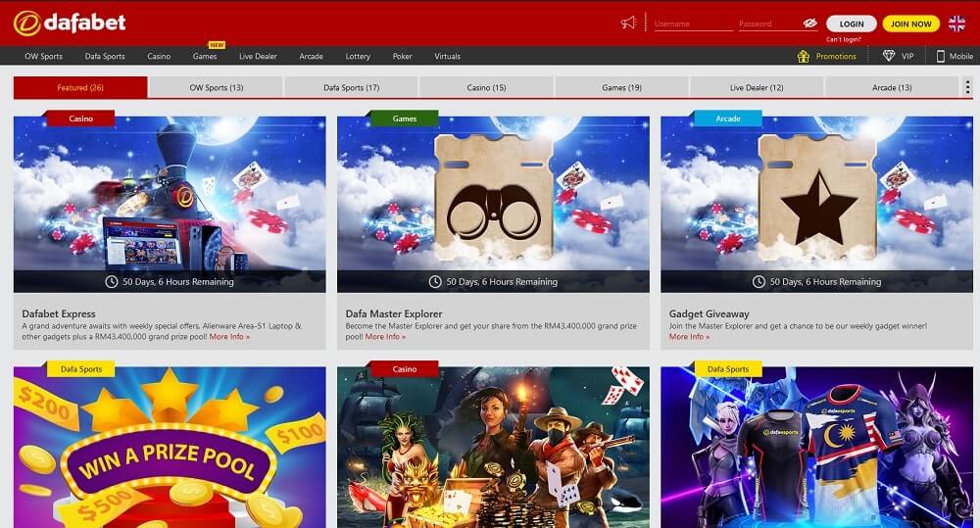Open More Info link for Dafabet Express
This screenshot has width=980, height=528.
pyautogui.click(x=229, y=337)
